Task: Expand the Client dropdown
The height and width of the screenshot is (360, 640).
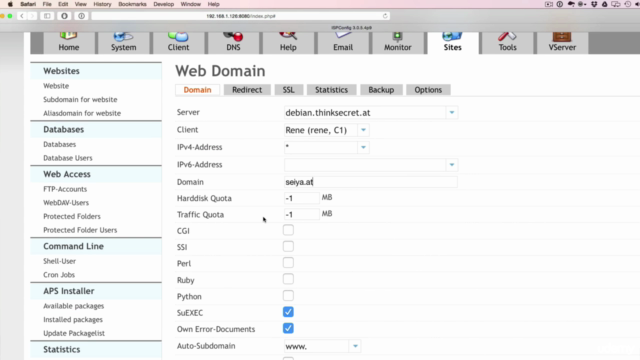Action: 363,130
